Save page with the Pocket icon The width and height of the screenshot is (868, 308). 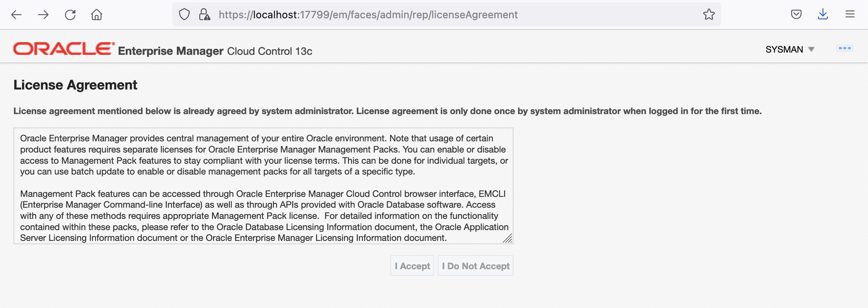797,14
